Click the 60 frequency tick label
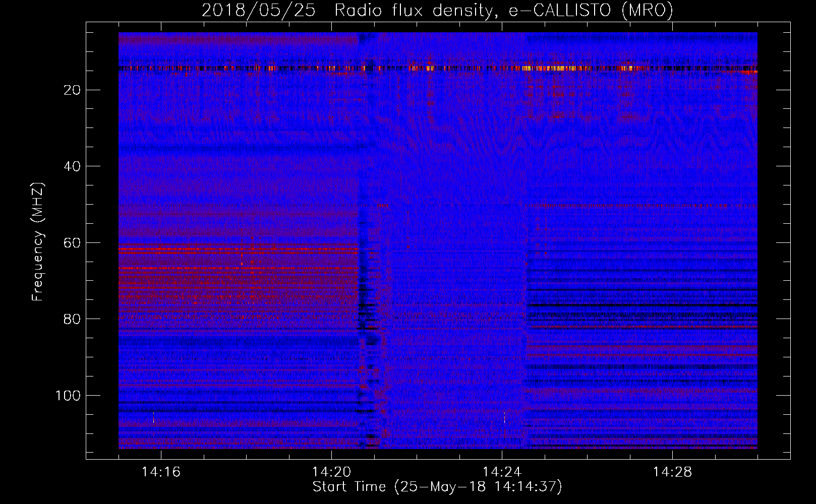The height and width of the screenshot is (504, 816). click(x=73, y=243)
